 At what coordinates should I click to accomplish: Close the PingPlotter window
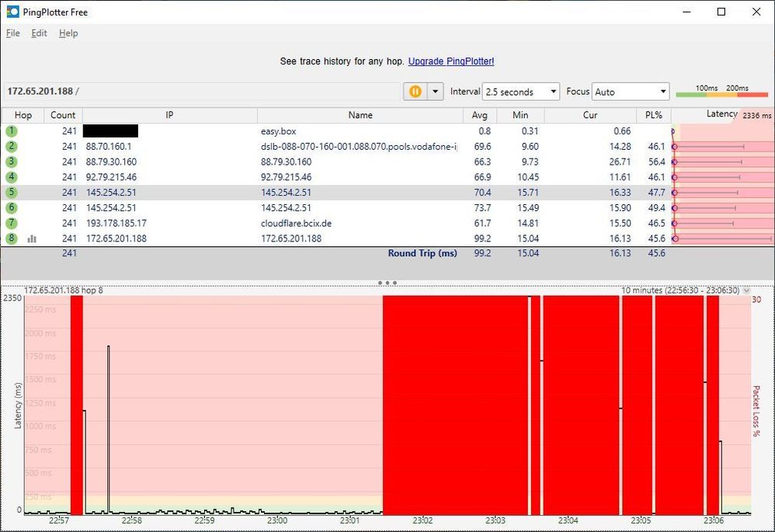(x=756, y=12)
